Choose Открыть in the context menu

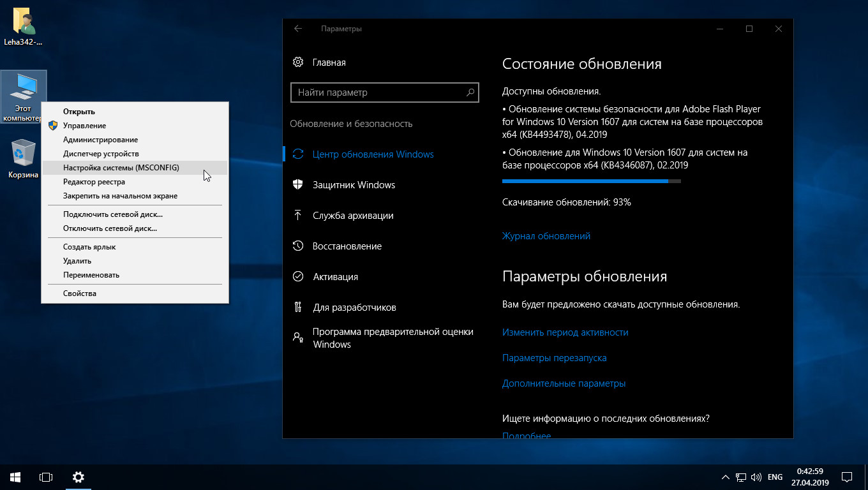pyautogui.click(x=135, y=112)
